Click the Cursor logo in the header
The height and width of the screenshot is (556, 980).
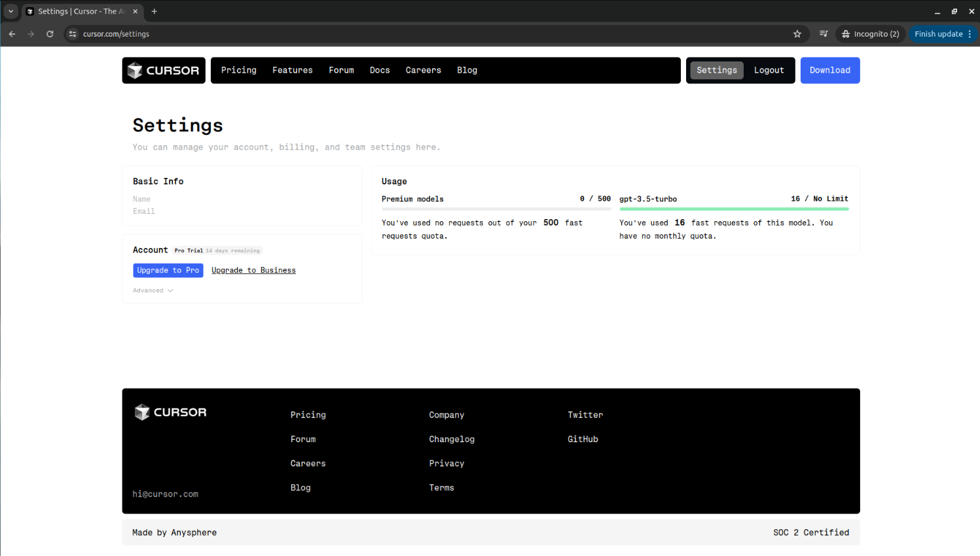(164, 70)
